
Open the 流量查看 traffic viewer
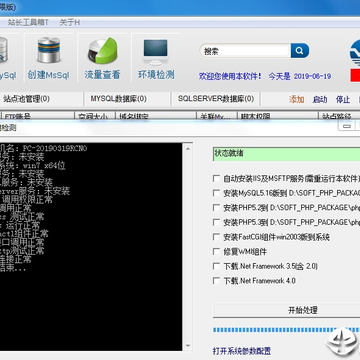pyautogui.click(x=102, y=57)
